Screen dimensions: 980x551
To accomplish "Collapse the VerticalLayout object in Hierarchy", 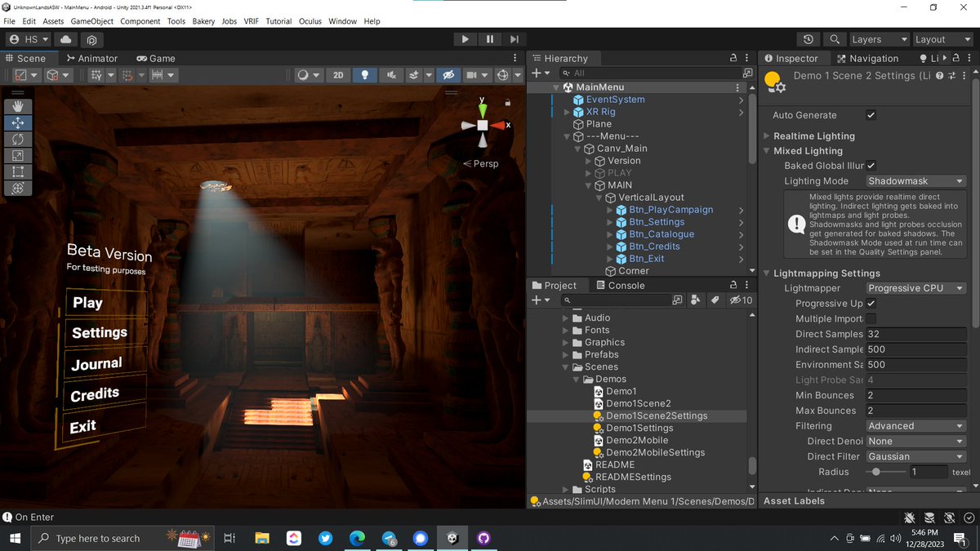I will tap(599, 198).
